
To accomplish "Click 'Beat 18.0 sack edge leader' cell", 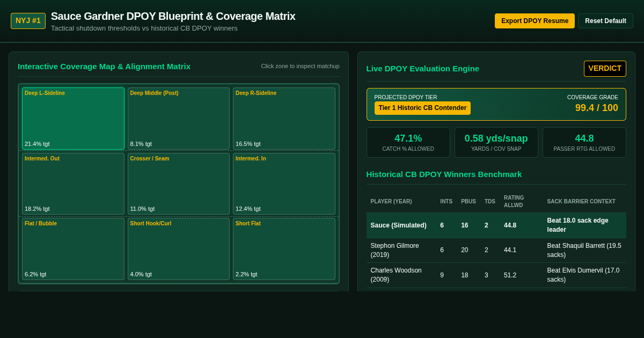I will [x=584, y=225].
